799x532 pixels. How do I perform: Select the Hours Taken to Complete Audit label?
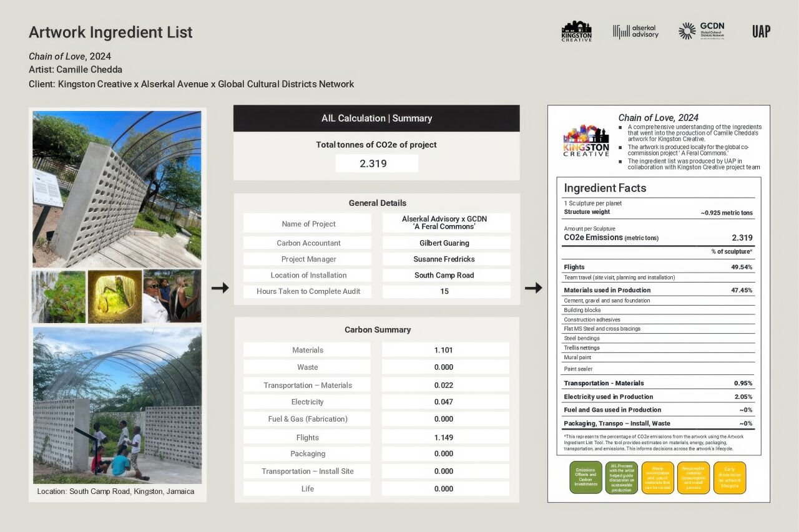tap(308, 291)
